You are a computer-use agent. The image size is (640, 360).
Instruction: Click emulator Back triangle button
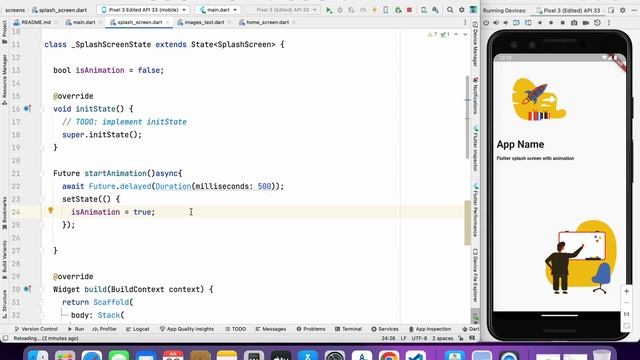pyautogui.click(x=540, y=23)
